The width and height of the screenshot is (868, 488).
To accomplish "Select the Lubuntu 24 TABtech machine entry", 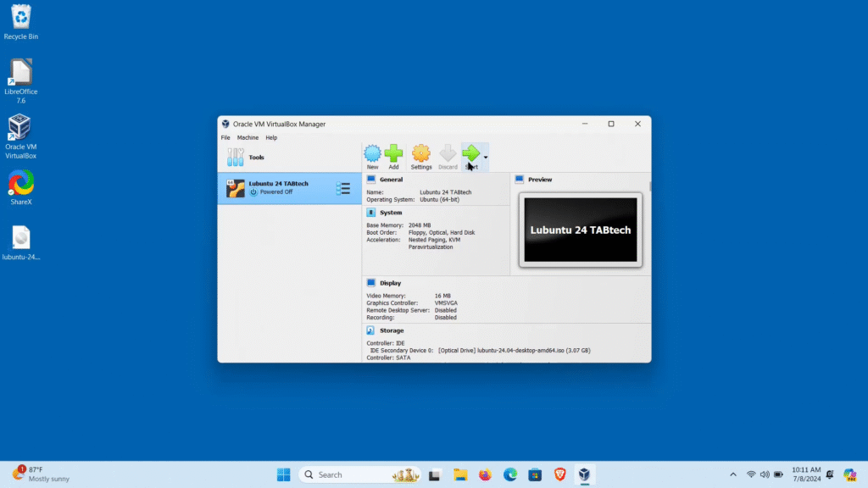I will 280,188.
